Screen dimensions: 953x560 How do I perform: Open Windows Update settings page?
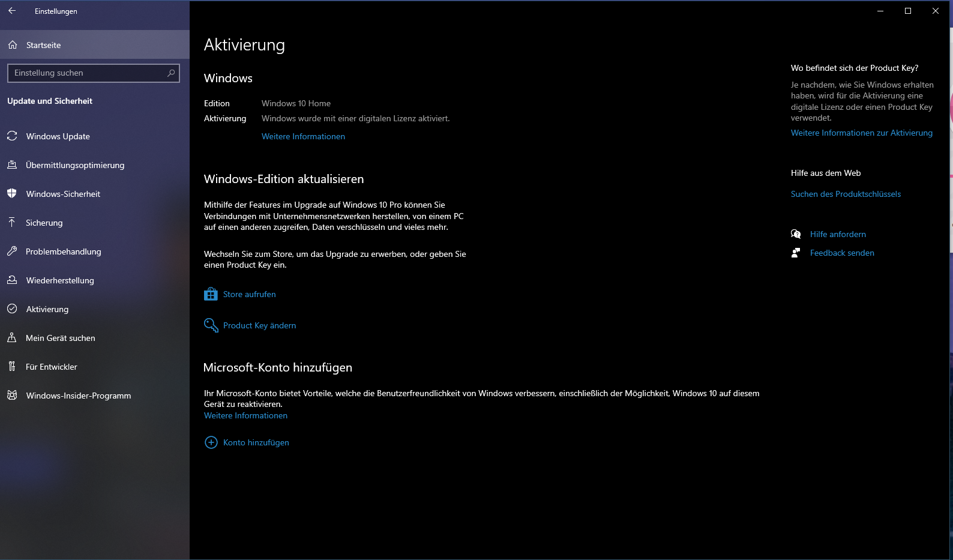tap(95, 136)
